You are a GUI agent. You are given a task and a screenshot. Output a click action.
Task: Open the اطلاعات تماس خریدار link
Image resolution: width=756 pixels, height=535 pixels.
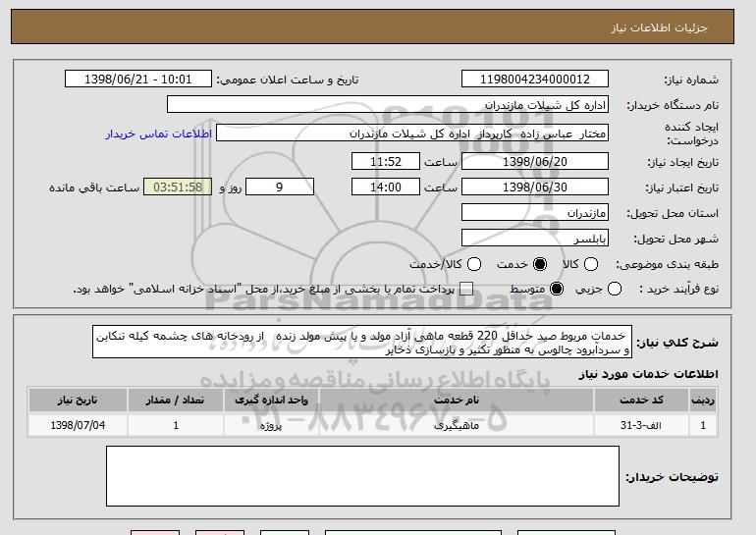tap(159, 134)
